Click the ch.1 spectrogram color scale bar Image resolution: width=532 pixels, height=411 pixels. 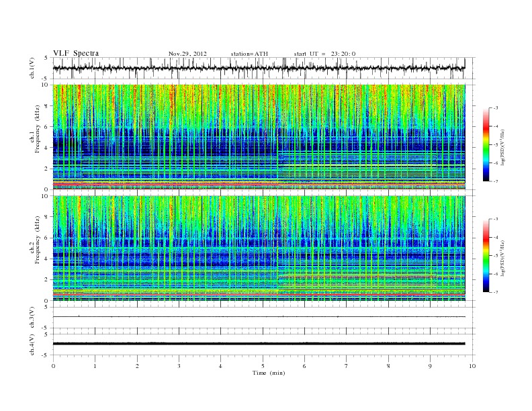[x=486, y=144]
